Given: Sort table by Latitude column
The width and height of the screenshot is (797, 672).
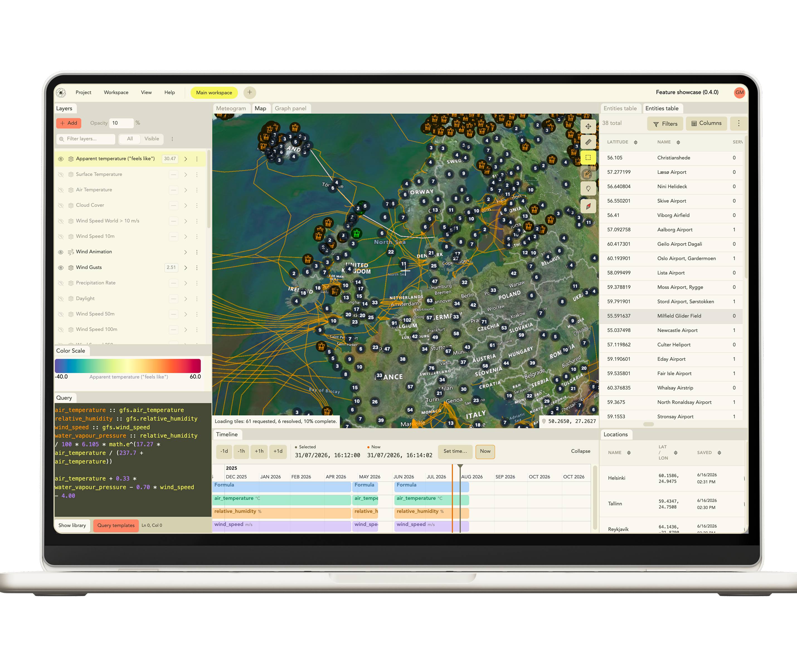Looking at the screenshot, I should point(635,142).
